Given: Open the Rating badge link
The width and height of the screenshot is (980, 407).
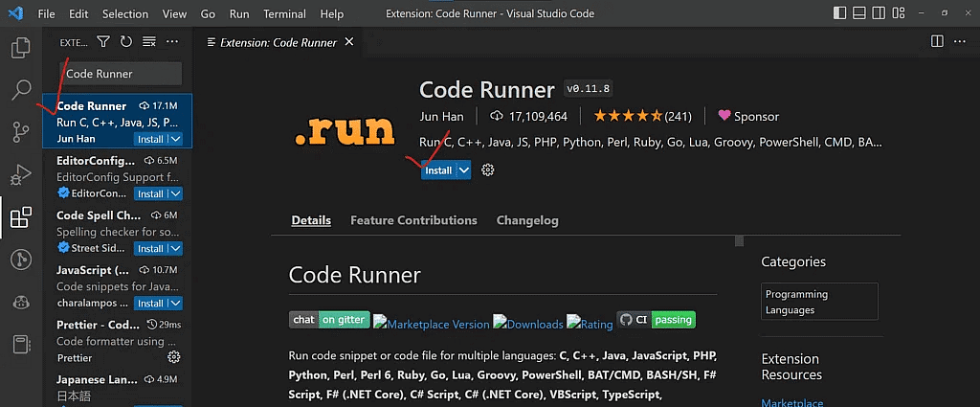Looking at the screenshot, I should click(590, 324).
